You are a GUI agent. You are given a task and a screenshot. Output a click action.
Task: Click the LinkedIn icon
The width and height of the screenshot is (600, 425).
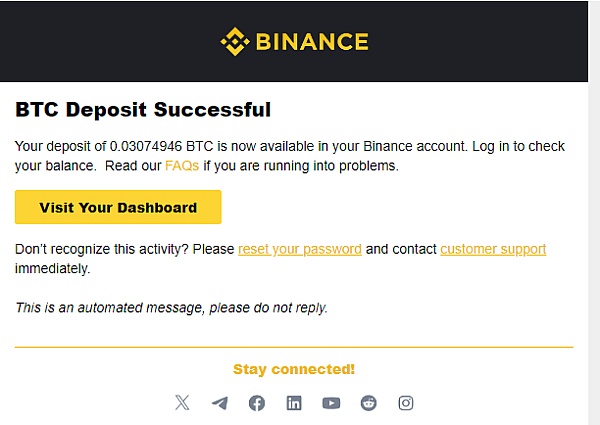click(x=294, y=403)
